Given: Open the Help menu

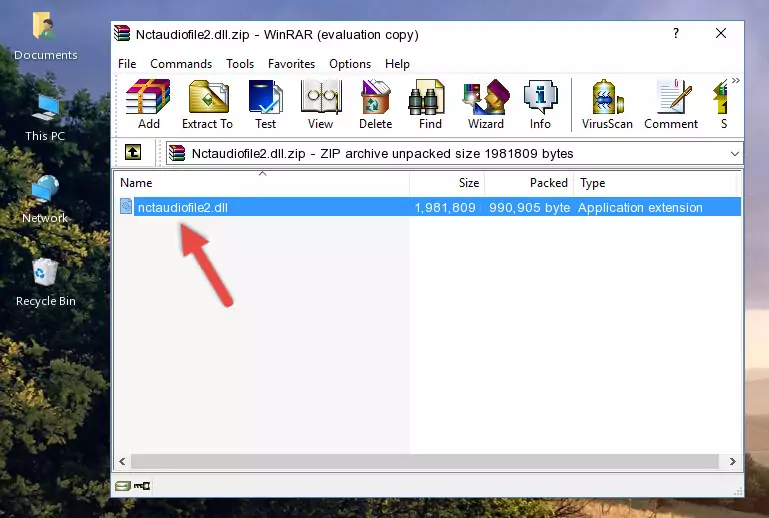Looking at the screenshot, I should click(x=397, y=64).
